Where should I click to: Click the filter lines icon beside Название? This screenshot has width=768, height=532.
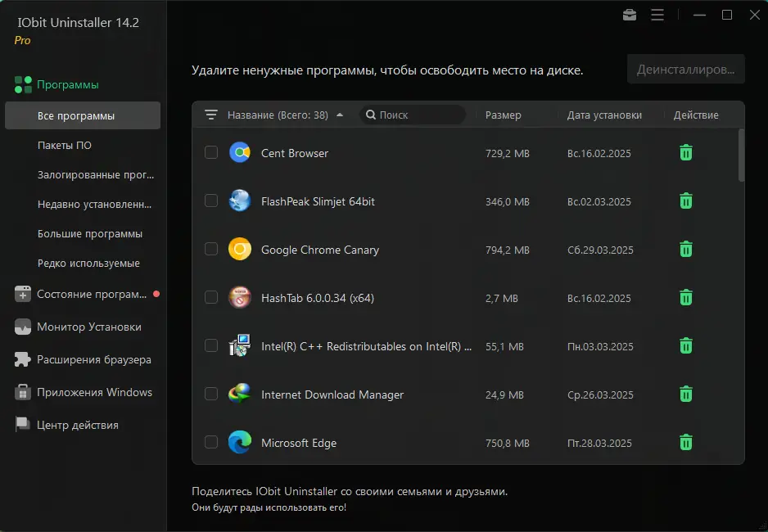211,115
